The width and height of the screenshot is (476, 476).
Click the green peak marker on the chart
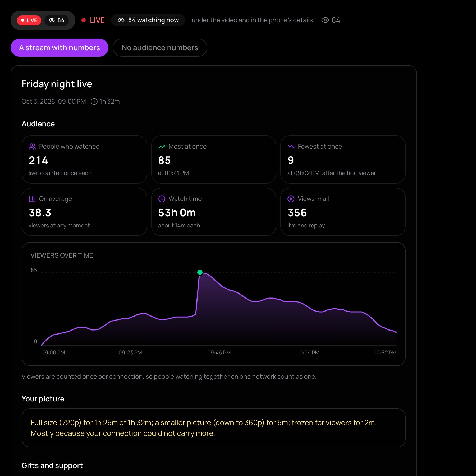[x=200, y=272]
